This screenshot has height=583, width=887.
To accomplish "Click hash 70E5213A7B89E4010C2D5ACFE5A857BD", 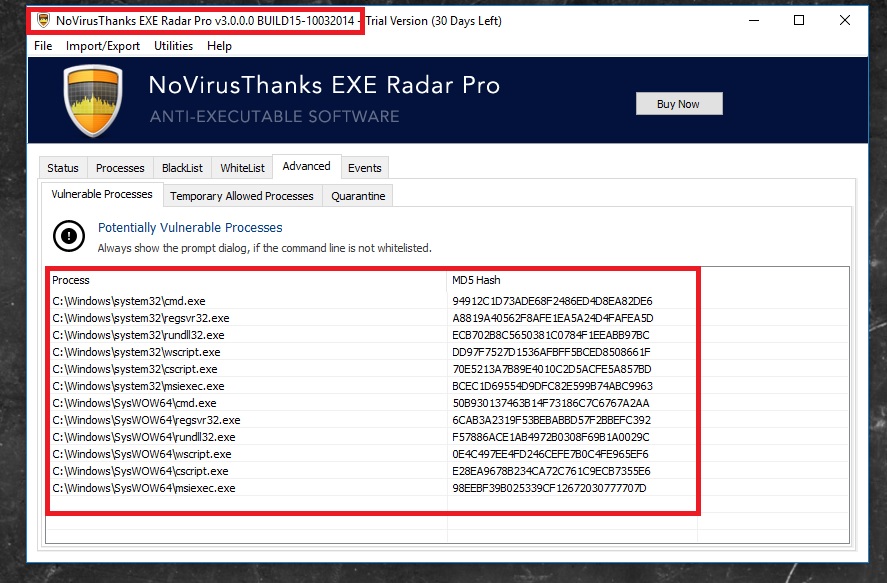I will pyautogui.click(x=552, y=369).
